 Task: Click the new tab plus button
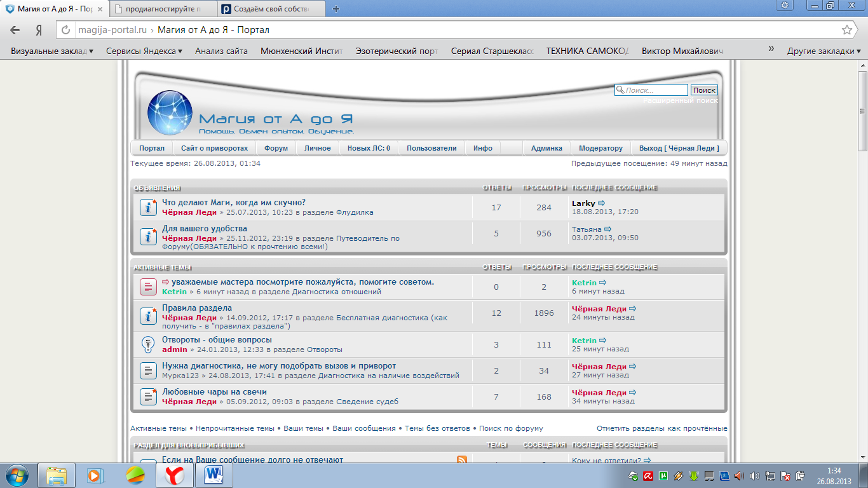click(x=336, y=9)
